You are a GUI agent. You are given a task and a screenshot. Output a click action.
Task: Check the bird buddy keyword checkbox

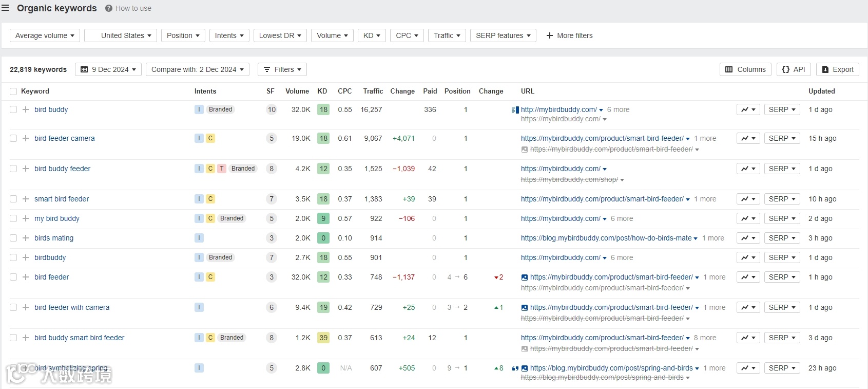pyautogui.click(x=13, y=109)
